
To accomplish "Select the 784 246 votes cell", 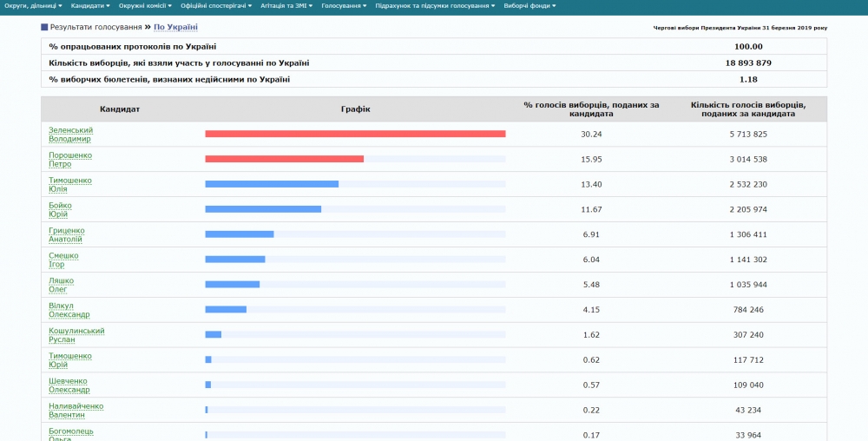I will pyautogui.click(x=748, y=310).
